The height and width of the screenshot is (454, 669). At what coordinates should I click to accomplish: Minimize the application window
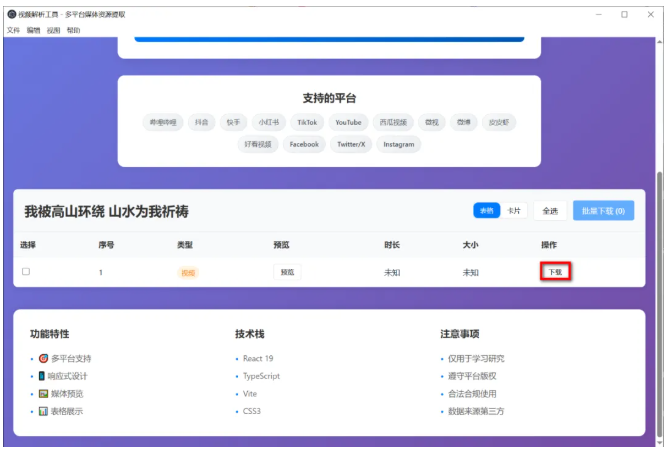(599, 15)
